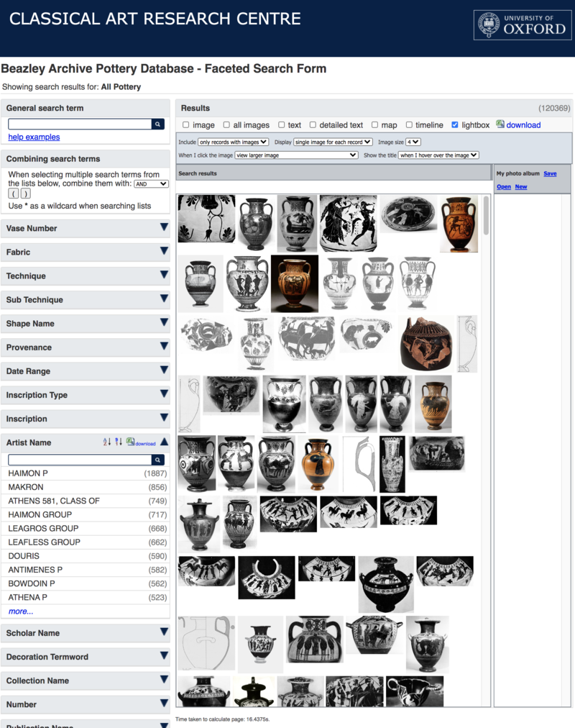Viewport: 575px width, 728px height.
Task: Click New in My photo album
Action: [521, 186]
